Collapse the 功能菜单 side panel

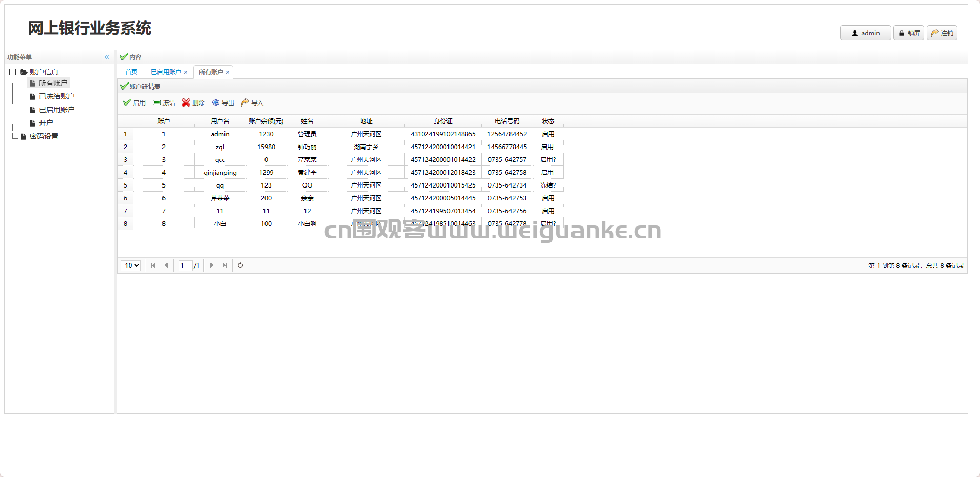coord(107,57)
